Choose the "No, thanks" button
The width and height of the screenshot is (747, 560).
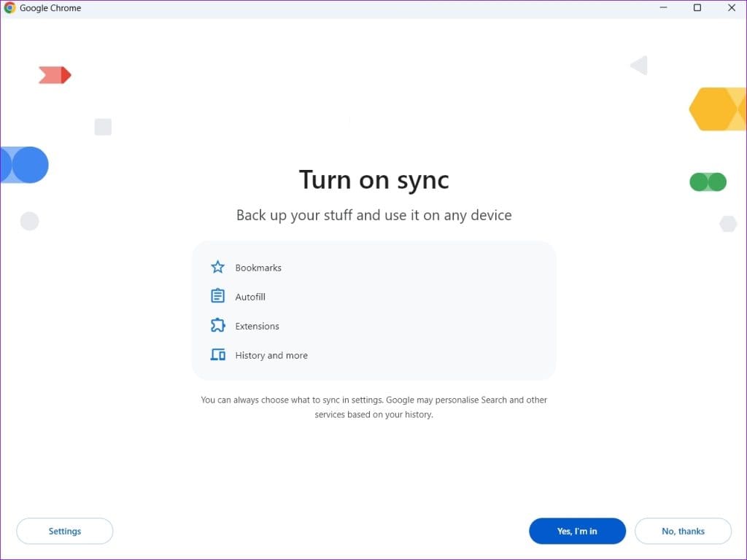pyautogui.click(x=683, y=531)
